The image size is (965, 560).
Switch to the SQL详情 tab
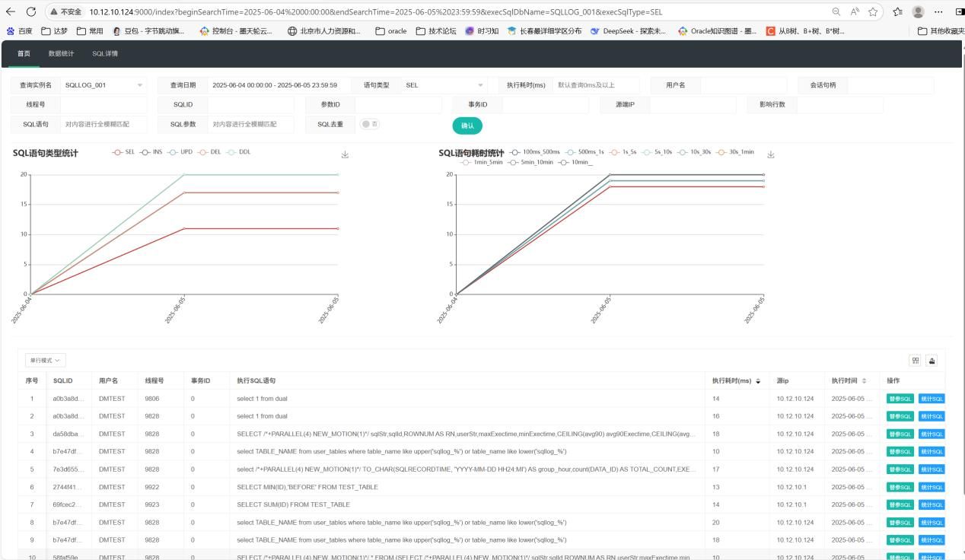[x=105, y=54]
